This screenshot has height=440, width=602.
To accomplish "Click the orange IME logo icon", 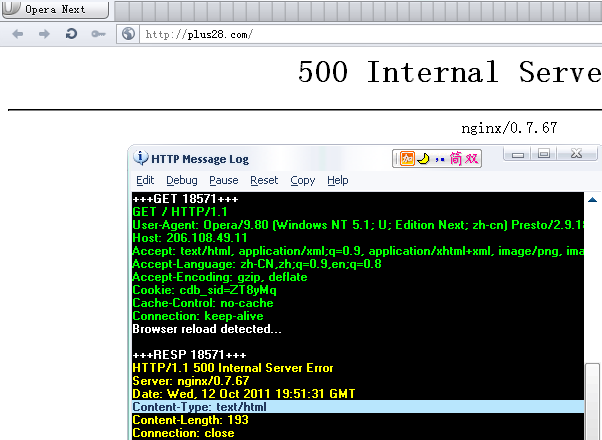I will coord(407,159).
